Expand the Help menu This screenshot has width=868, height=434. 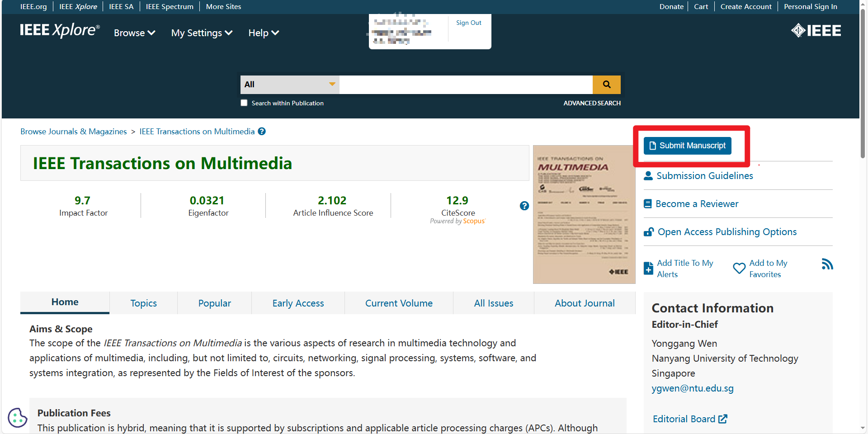point(264,33)
